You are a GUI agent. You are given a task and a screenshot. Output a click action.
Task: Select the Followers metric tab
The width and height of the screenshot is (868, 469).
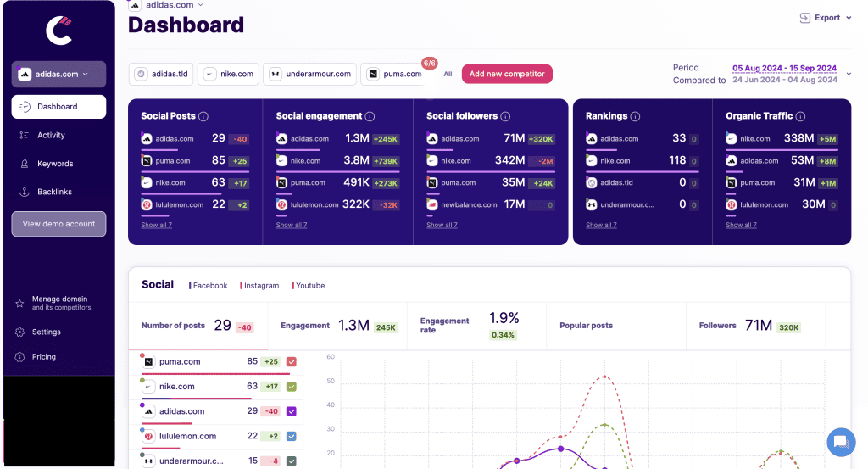pos(755,326)
